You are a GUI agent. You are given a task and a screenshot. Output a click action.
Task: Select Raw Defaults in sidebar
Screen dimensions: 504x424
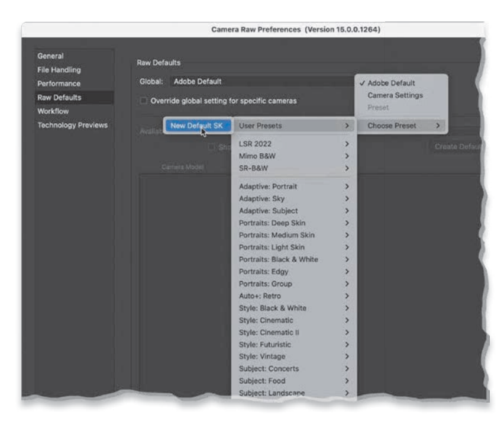[59, 97]
